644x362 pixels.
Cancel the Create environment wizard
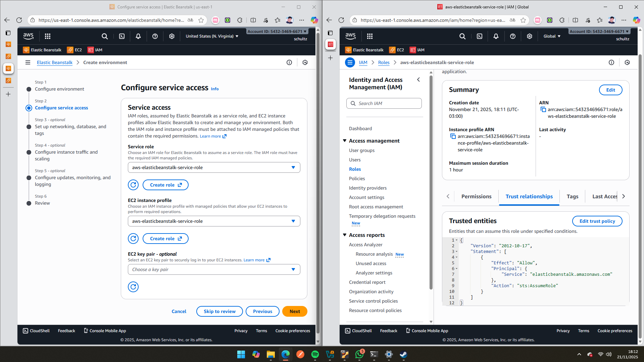click(x=179, y=311)
